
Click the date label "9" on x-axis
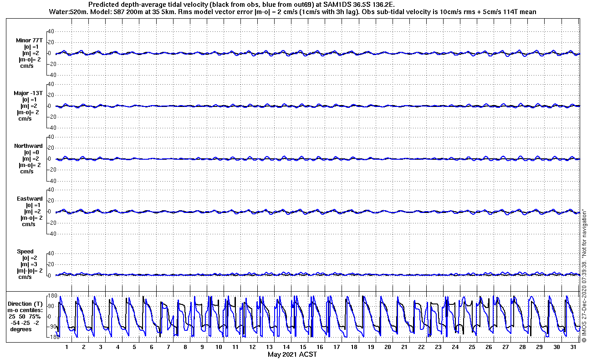202,347
